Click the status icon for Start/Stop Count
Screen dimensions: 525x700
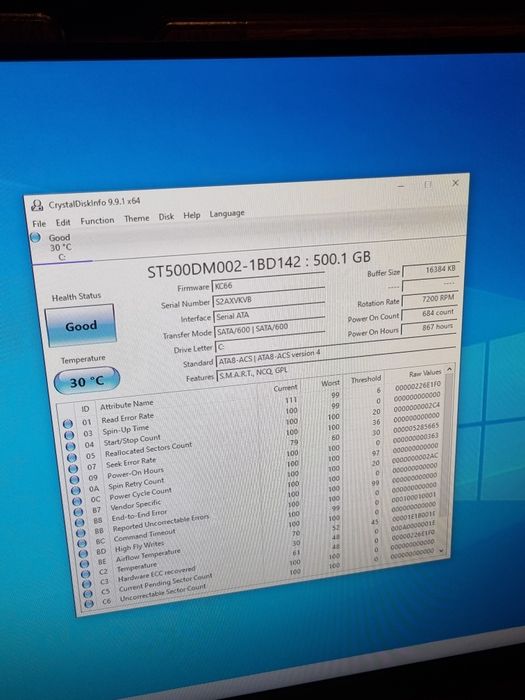click(x=71, y=446)
